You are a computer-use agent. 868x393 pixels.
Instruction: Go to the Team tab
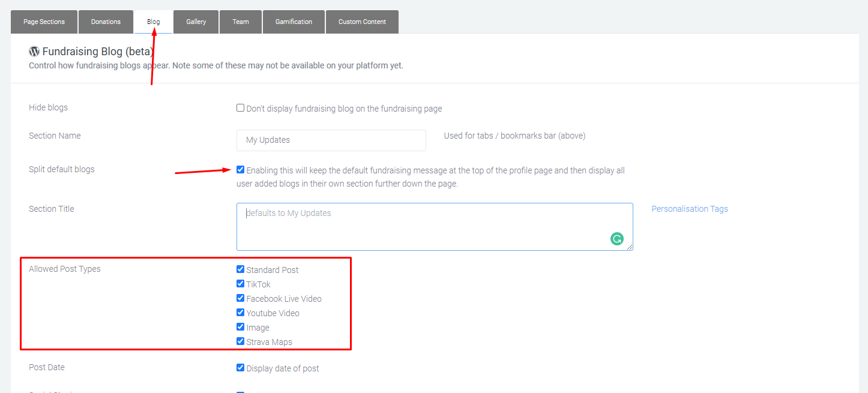pos(241,22)
